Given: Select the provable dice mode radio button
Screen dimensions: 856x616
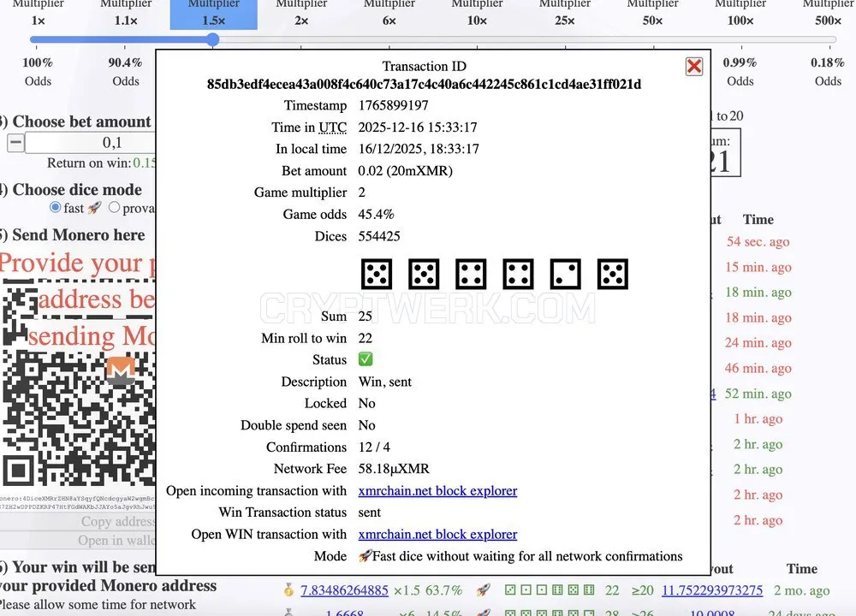Looking at the screenshot, I should point(114,207).
